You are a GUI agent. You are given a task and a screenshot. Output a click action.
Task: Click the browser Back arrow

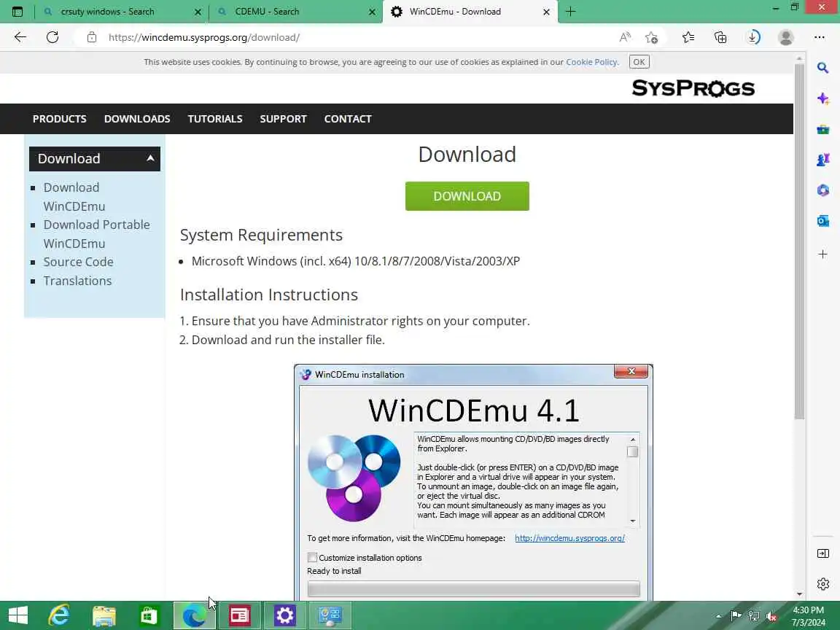20,37
